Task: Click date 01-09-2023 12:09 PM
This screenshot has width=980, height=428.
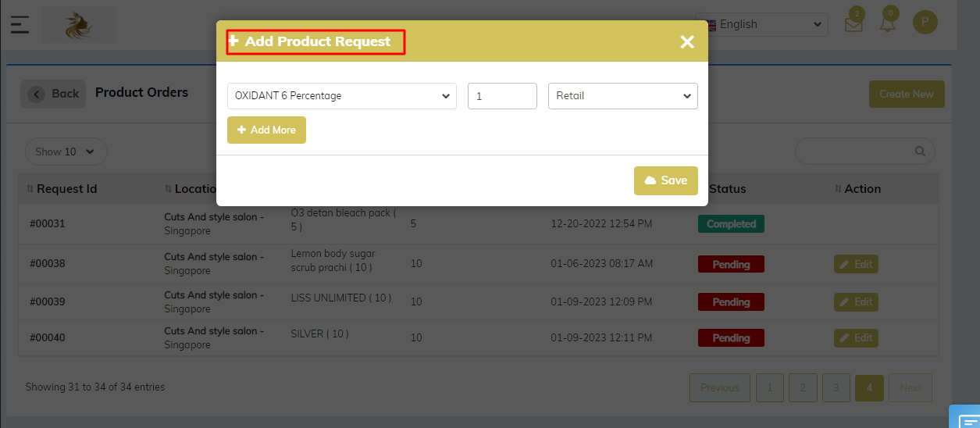Action: pos(601,302)
